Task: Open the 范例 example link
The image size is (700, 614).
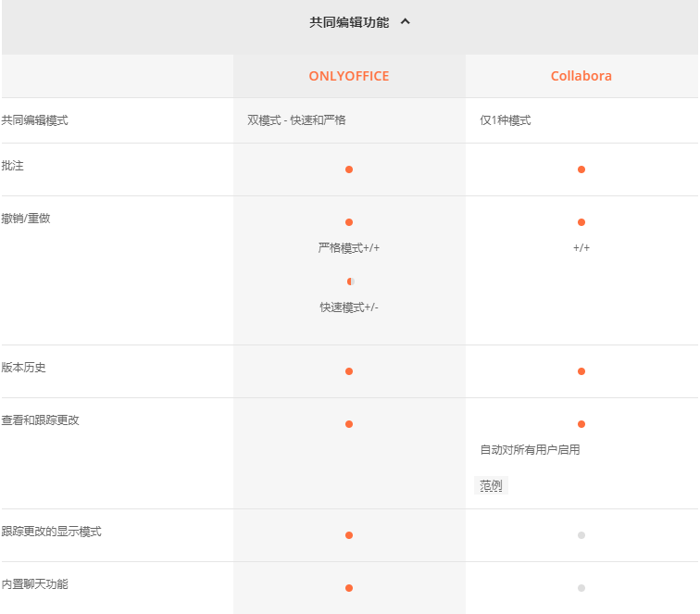Action: [491, 485]
